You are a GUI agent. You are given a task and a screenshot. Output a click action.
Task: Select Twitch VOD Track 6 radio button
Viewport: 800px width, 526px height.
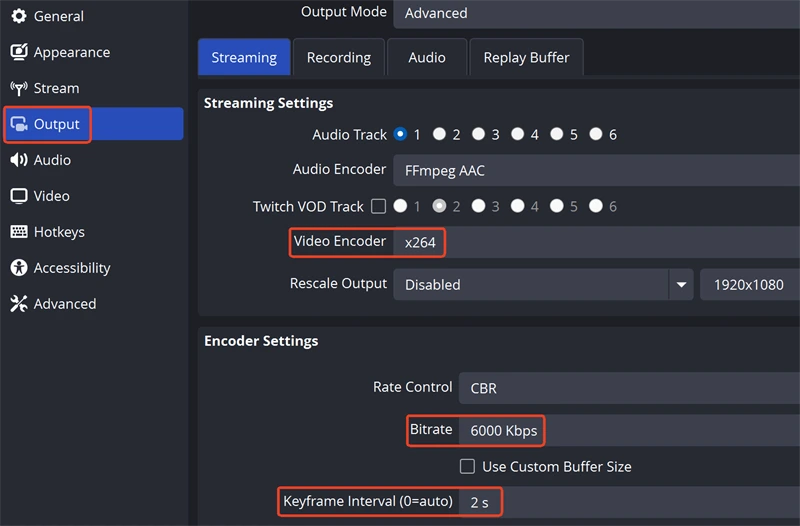pyautogui.click(x=596, y=206)
